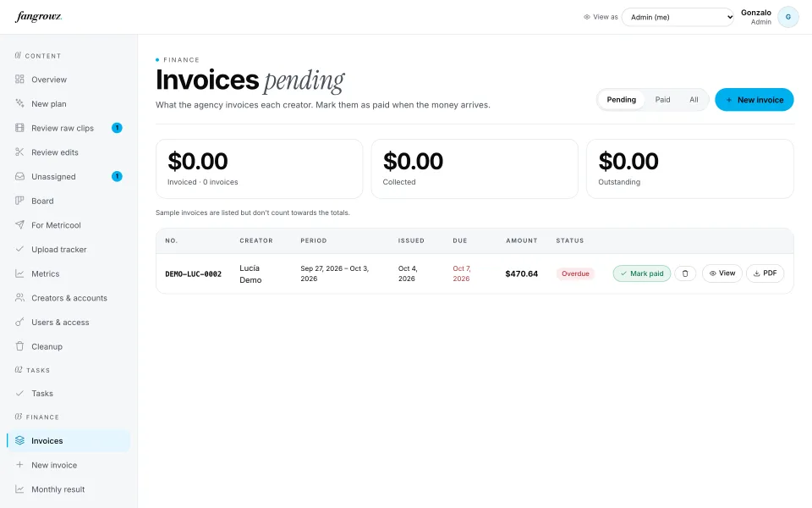The image size is (812, 508).
Task: Click the plus icon beside New invoice sidebar
Action: pos(19,465)
